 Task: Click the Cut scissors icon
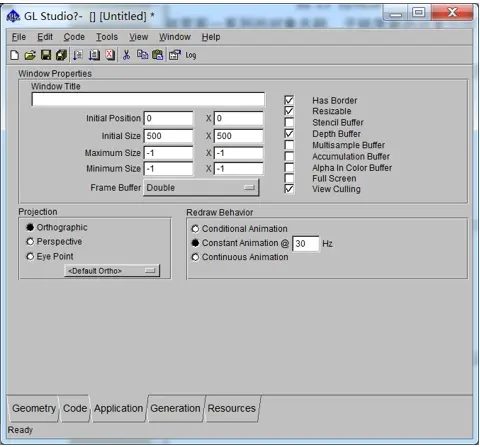point(126,55)
